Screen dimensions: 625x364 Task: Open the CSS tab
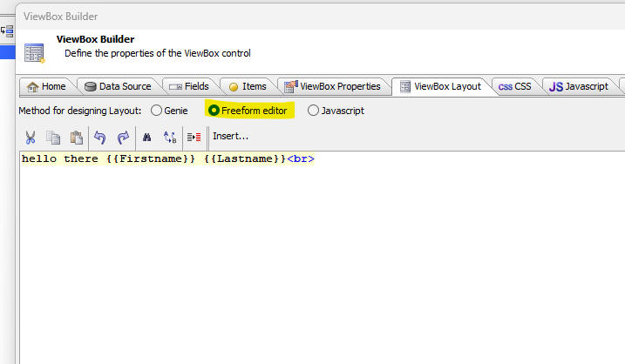pyautogui.click(x=514, y=86)
